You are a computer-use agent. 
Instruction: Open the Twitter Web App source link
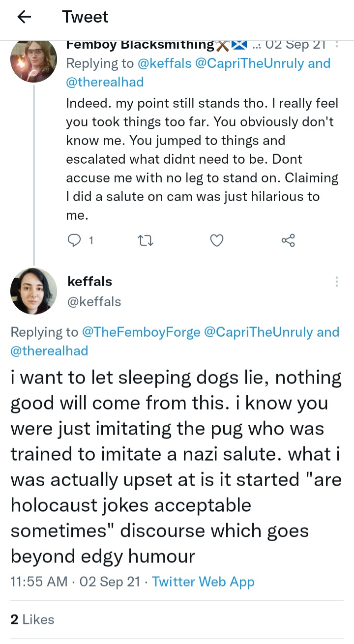(203, 582)
